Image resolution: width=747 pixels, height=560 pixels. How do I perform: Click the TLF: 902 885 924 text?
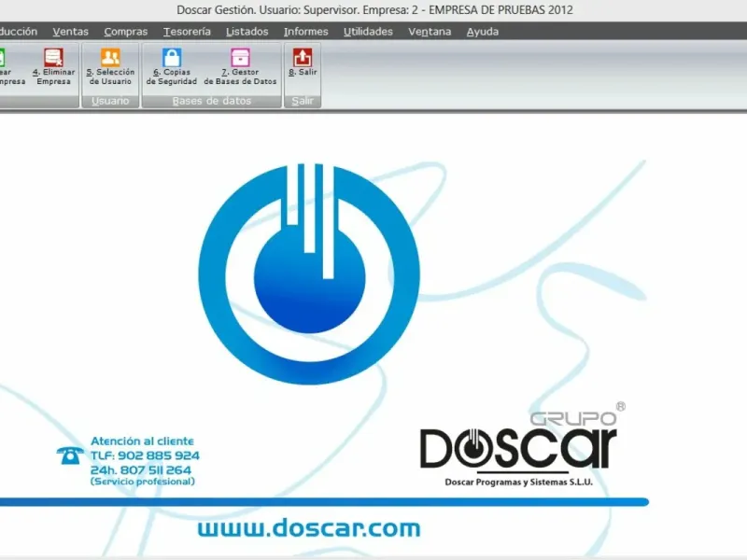pyautogui.click(x=145, y=455)
